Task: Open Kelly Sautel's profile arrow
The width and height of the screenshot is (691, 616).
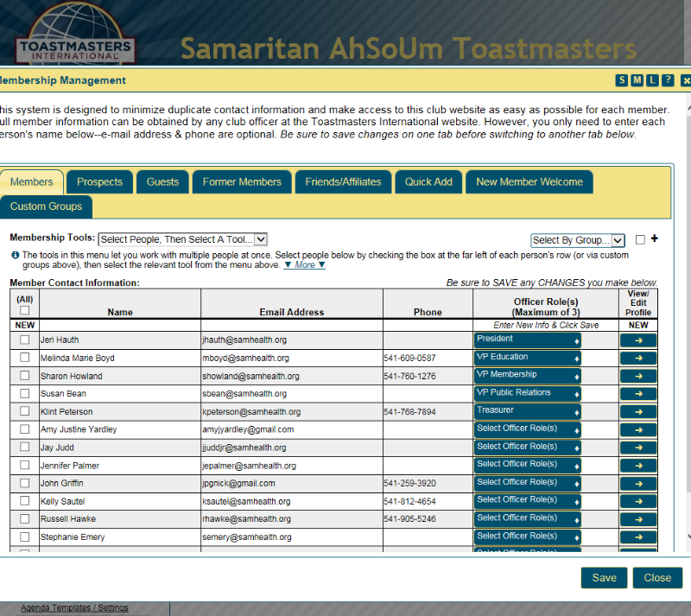Action: click(x=638, y=501)
